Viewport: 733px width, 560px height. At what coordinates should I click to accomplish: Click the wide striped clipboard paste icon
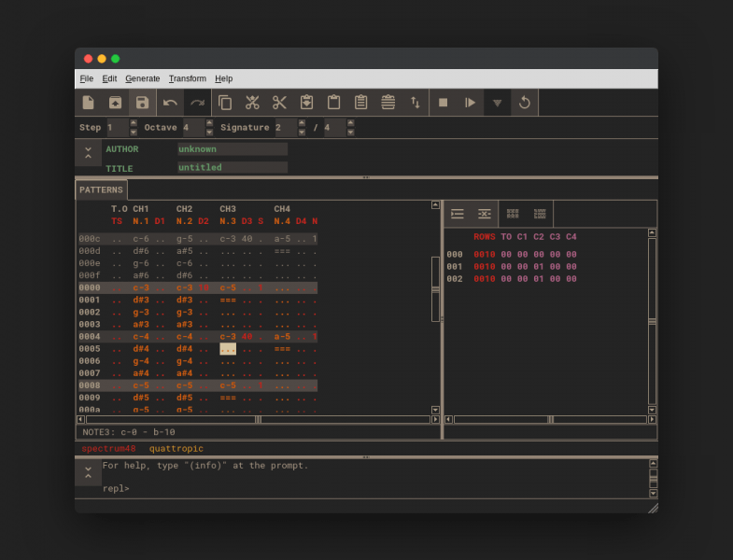(x=388, y=103)
